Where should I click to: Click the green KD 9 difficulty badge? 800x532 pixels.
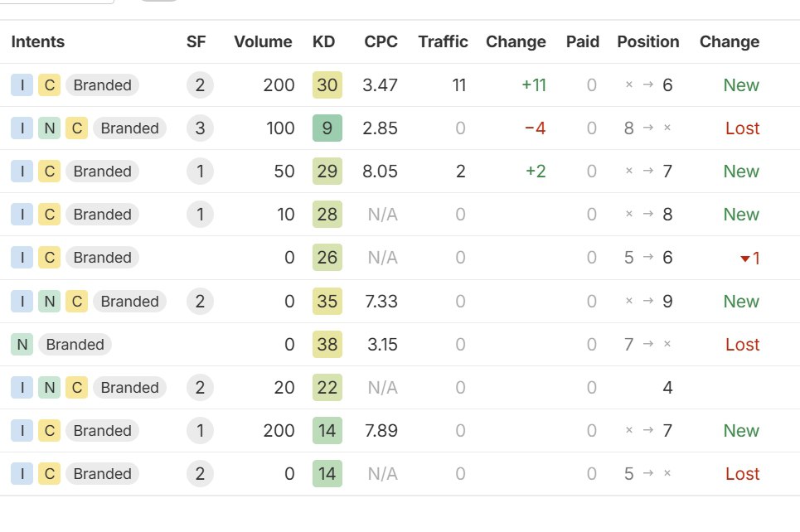tap(327, 128)
